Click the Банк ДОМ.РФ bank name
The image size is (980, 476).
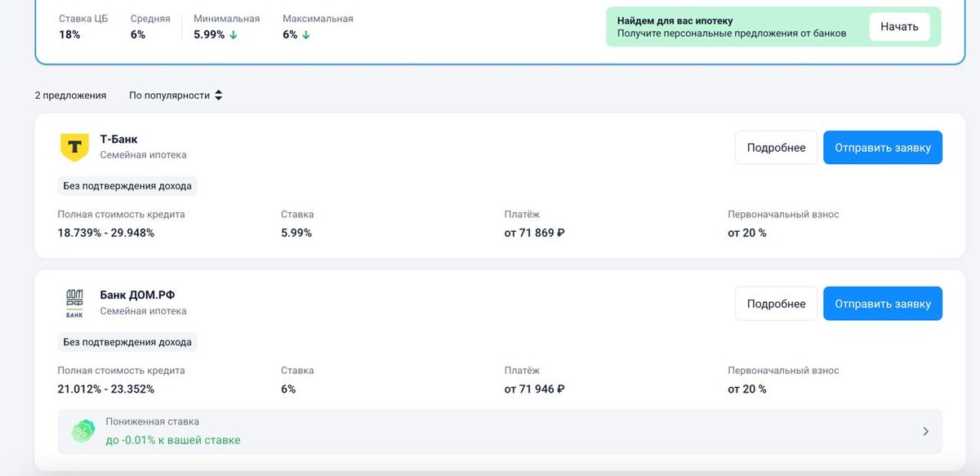[x=137, y=296]
